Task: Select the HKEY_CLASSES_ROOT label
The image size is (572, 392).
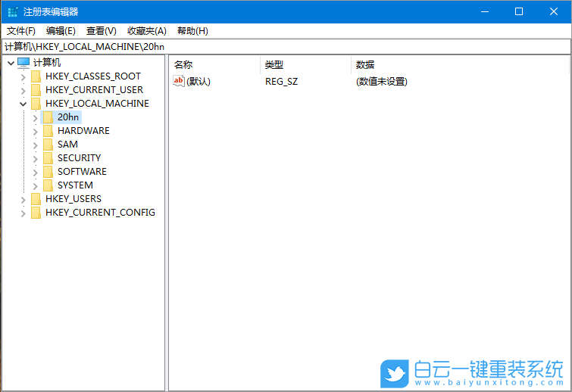Action: (x=93, y=76)
